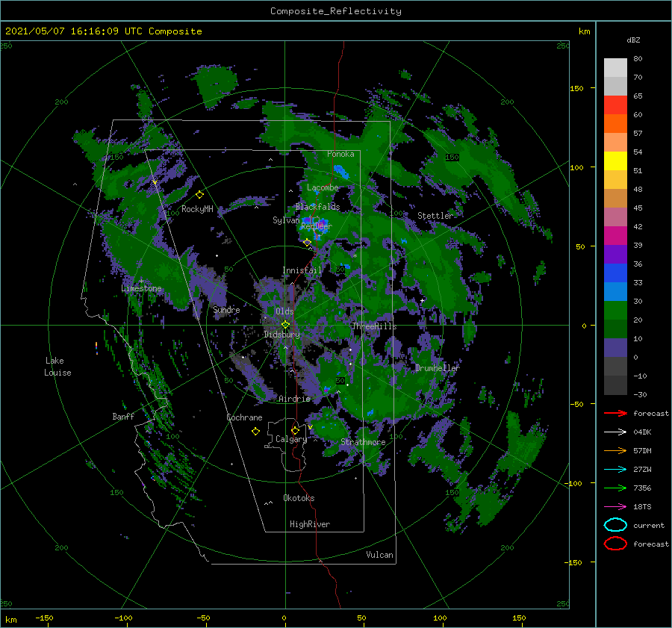
Task: Click the Sundre town label
Action: point(226,309)
